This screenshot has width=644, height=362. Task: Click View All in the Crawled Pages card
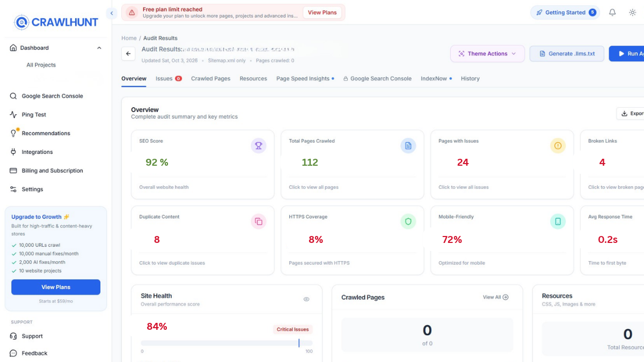click(495, 297)
